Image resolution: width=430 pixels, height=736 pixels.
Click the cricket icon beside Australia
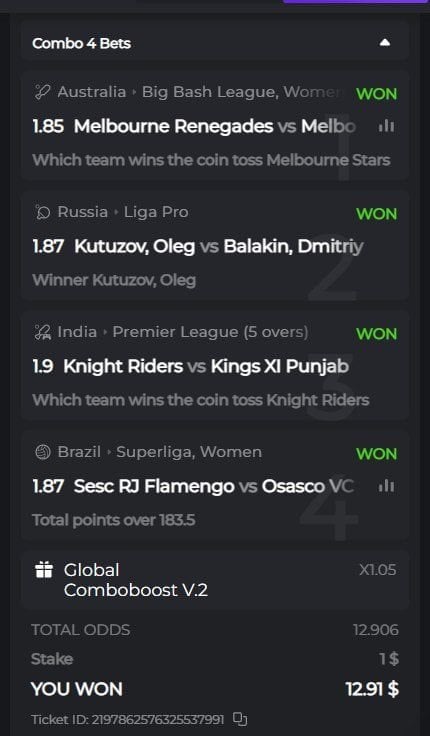pos(42,92)
